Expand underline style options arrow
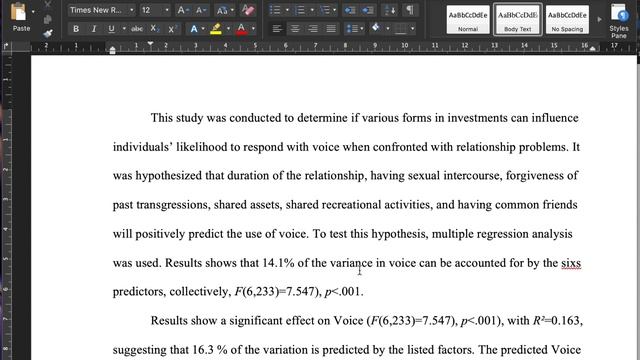This screenshot has height=360, width=640. (x=124, y=29)
